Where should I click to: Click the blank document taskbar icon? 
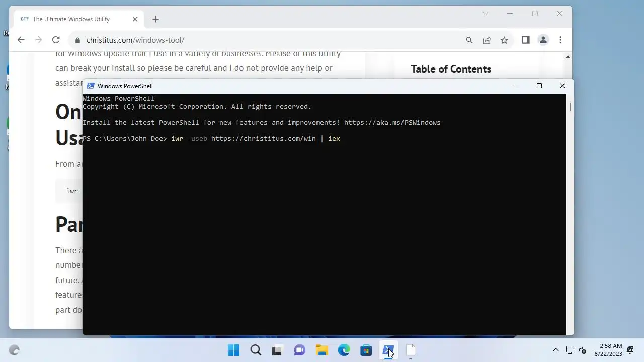(410, 350)
